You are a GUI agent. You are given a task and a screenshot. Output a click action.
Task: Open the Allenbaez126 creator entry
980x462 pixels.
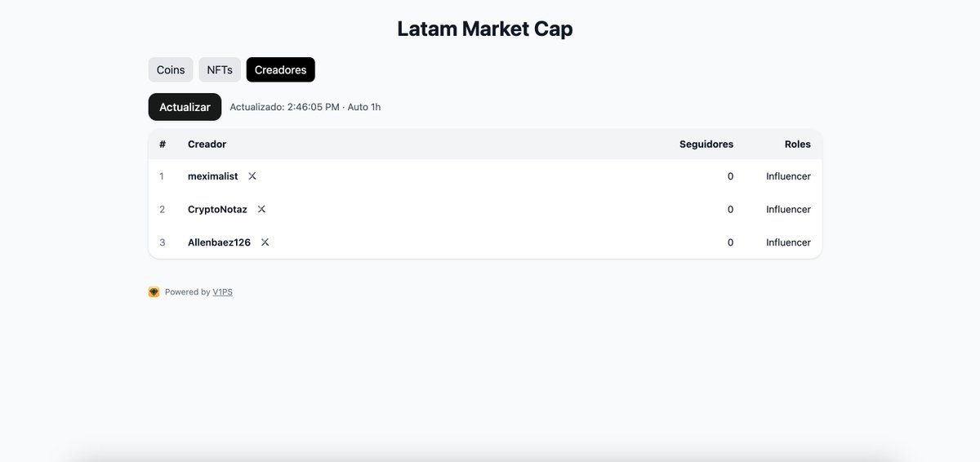(x=219, y=242)
